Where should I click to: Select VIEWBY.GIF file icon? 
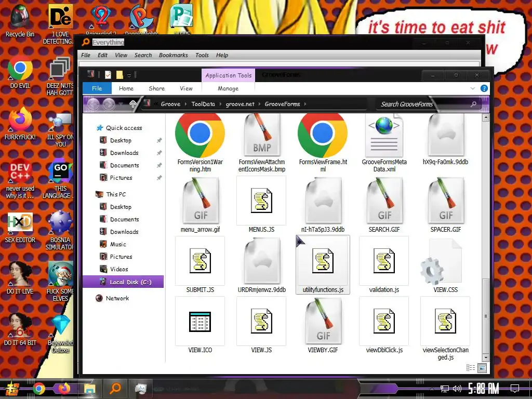pos(323,321)
